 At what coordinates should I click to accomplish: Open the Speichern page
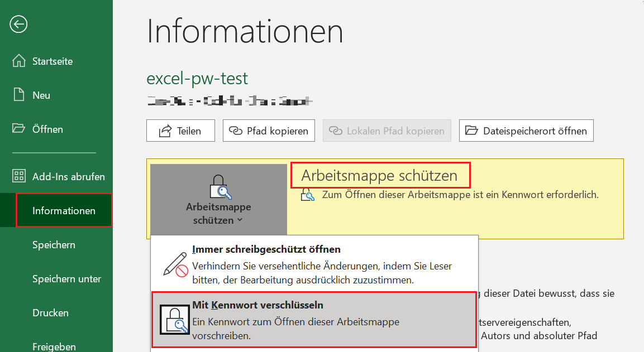pos(54,245)
